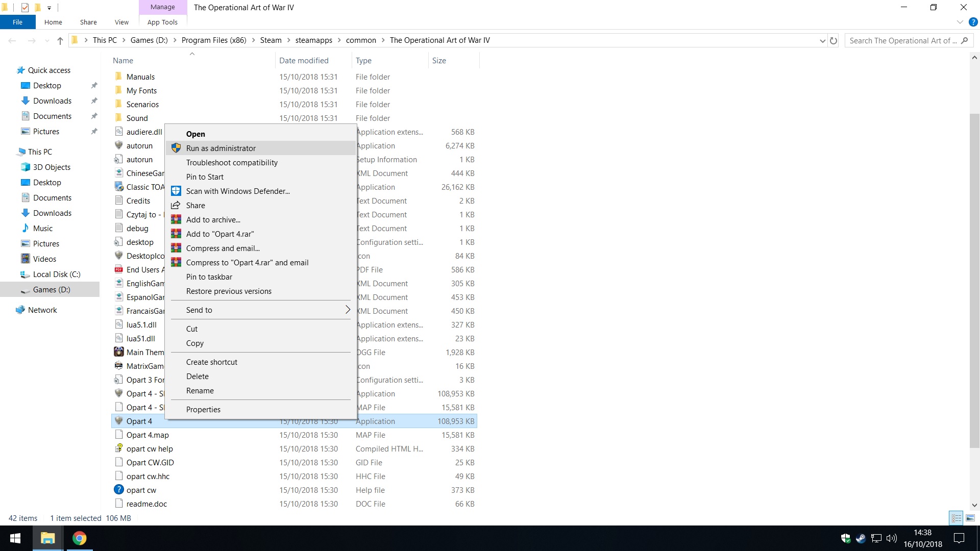
Task: Click the Windows Defender scan icon
Action: point(176,191)
